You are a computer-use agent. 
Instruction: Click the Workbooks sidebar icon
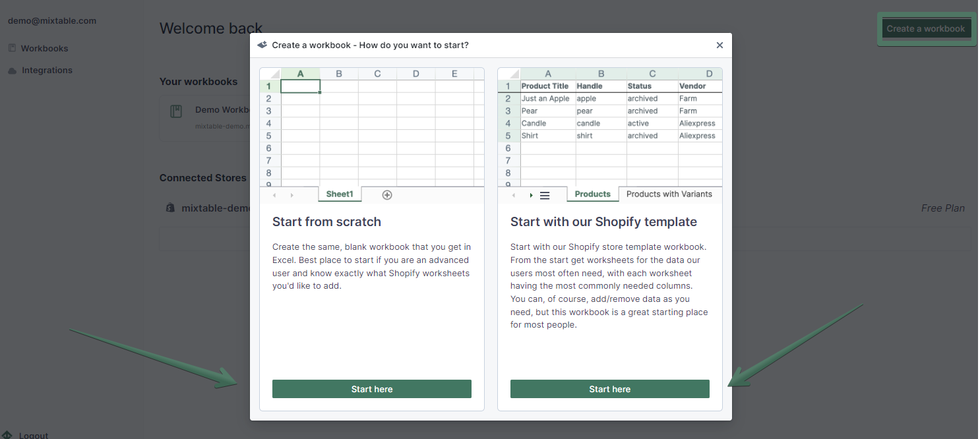tap(13, 48)
